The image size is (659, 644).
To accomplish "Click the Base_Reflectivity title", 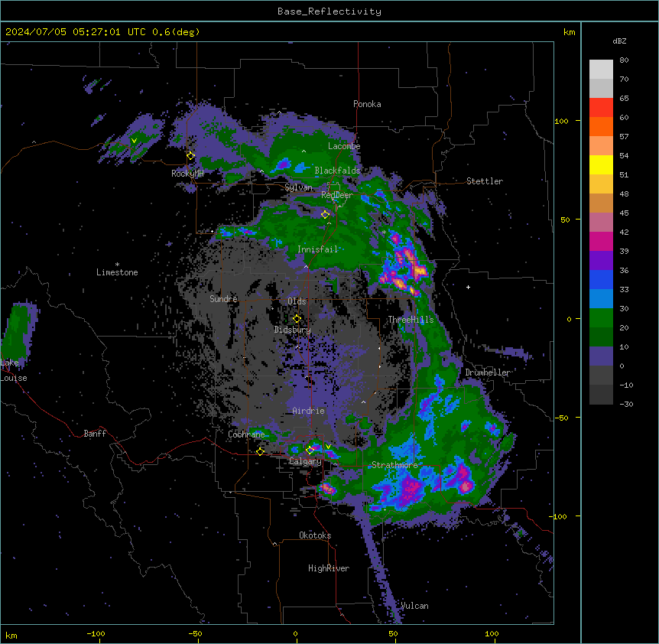I will (329, 11).
